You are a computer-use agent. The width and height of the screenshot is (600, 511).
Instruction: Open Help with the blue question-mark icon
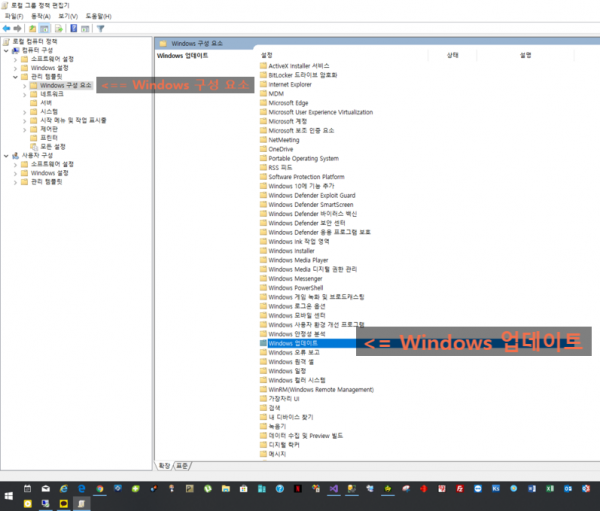point(73,28)
